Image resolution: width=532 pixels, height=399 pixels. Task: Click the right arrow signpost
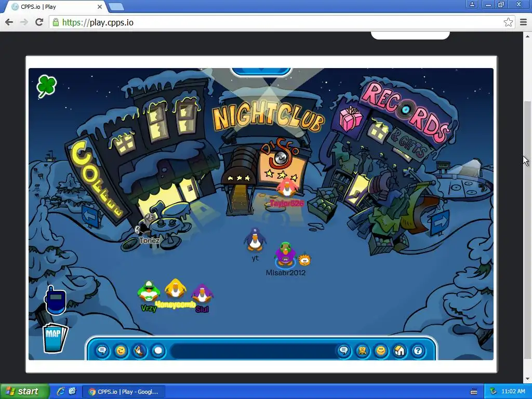(x=440, y=222)
